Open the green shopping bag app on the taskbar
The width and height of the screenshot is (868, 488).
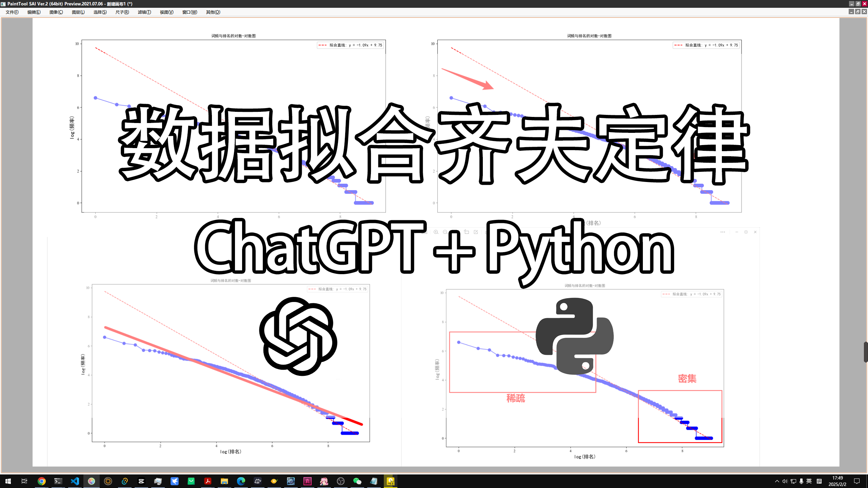191,481
